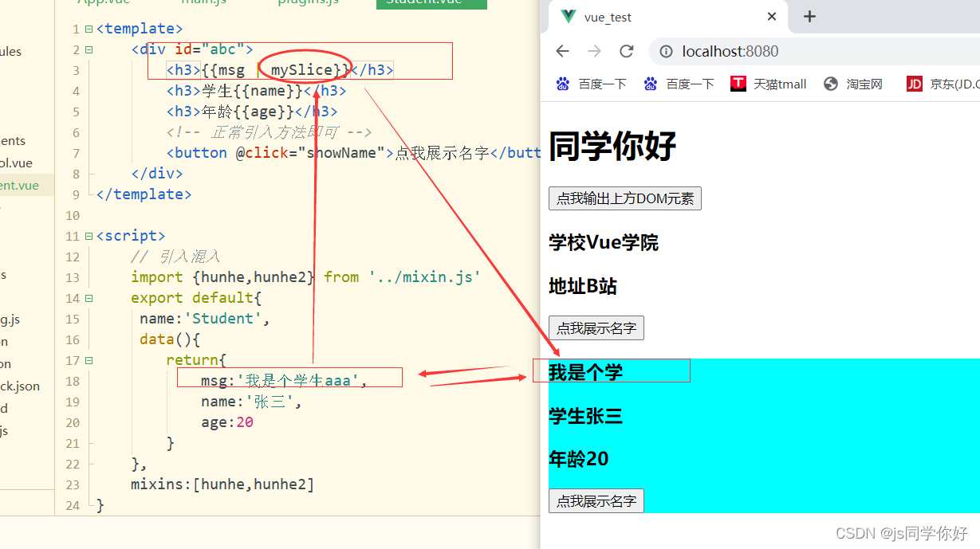
Task: Open a new browser tab
Action: [x=809, y=16]
